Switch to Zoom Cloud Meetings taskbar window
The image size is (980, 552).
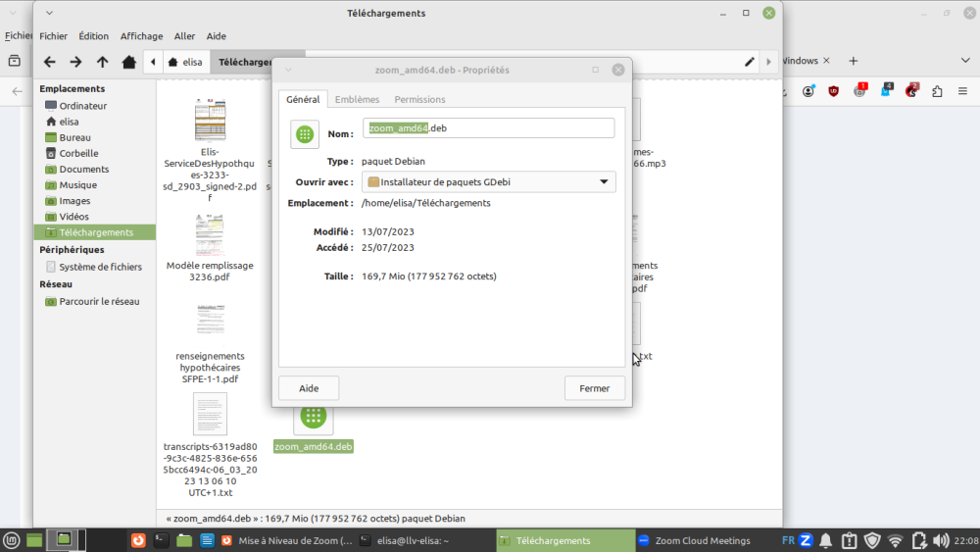point(695,541)
